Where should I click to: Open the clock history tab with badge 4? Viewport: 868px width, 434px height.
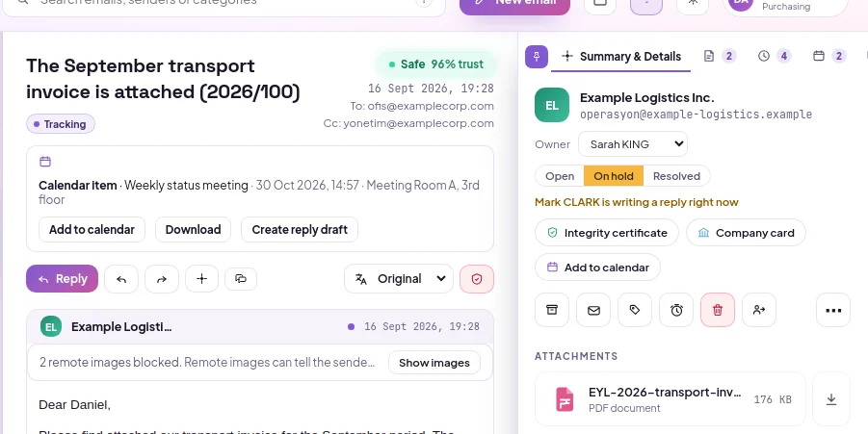pos(775,56)
